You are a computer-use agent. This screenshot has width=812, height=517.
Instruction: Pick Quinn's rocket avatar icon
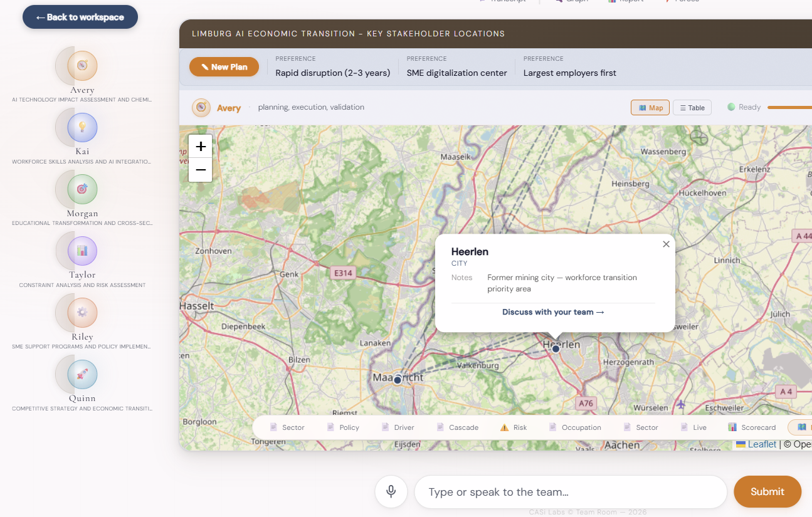tap(82, 374)
